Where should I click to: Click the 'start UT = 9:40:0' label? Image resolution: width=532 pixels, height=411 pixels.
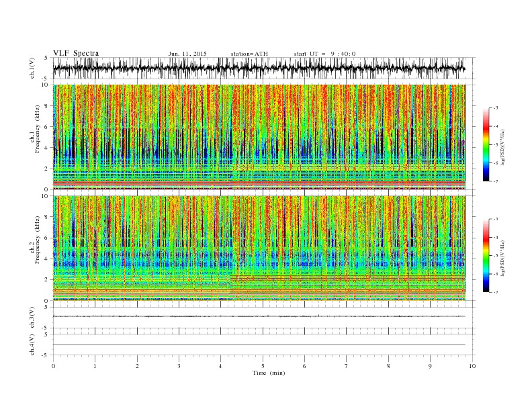click(x=324, y=54)
